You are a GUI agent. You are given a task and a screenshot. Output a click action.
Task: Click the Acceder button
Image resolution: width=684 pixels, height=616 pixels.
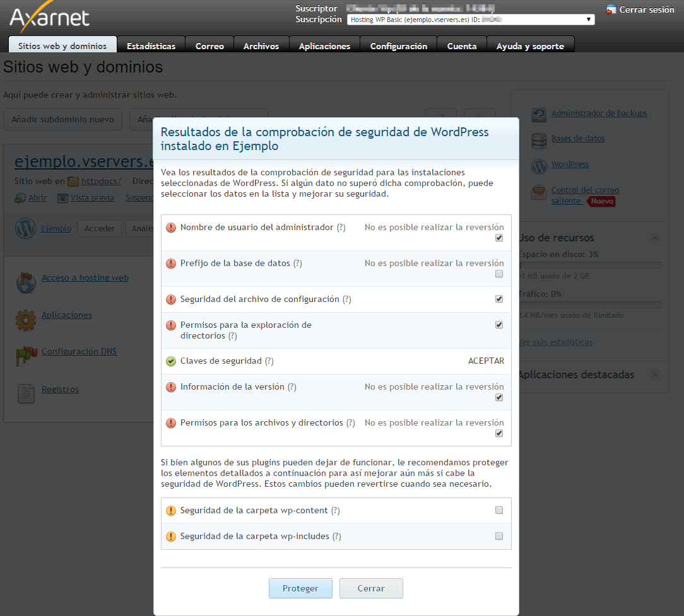[x=100, y=228]
